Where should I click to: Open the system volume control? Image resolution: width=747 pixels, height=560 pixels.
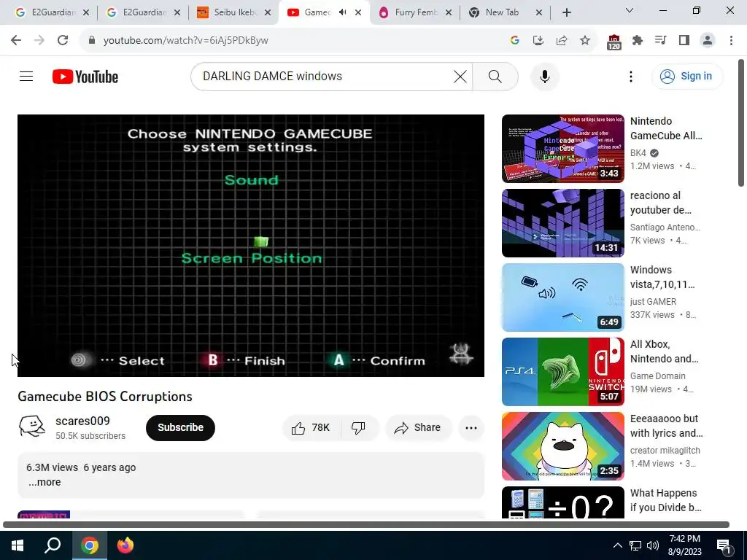click(x=653, y=545)
